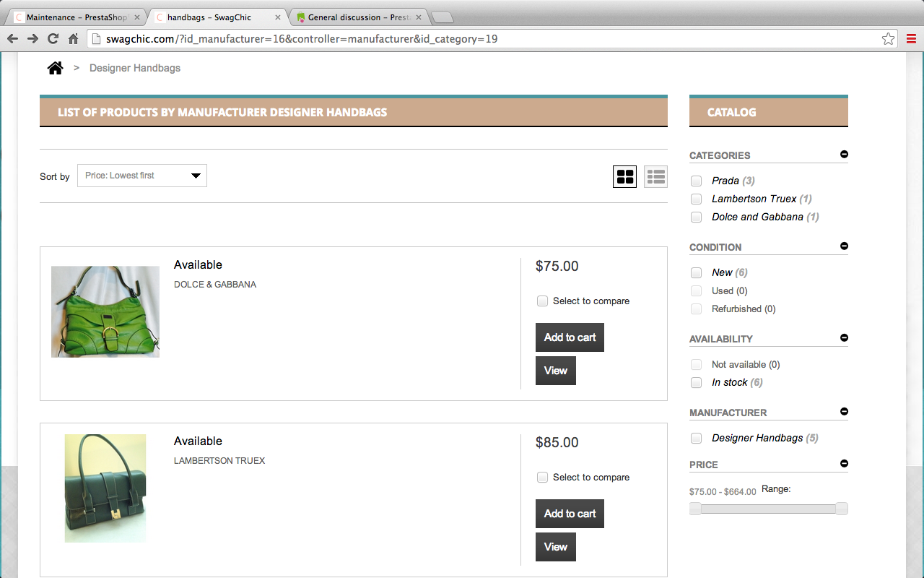924x578 pixels.
Task: Open the green Dolce & Gabbana handbag image
Action: (105, 311)
